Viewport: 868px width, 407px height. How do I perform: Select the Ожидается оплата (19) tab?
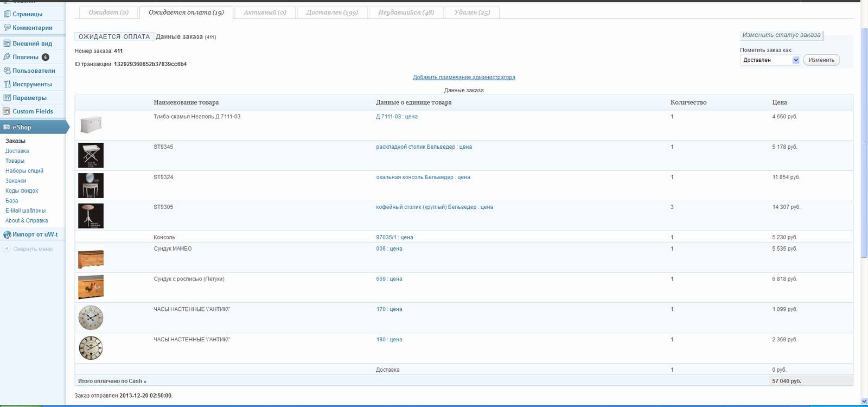click(x=186, y=12)
